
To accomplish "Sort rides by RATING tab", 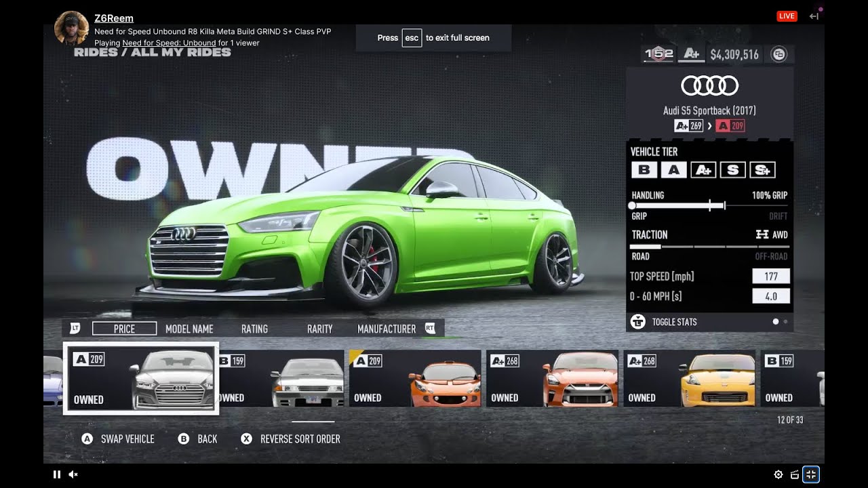I will pos(254,329).
